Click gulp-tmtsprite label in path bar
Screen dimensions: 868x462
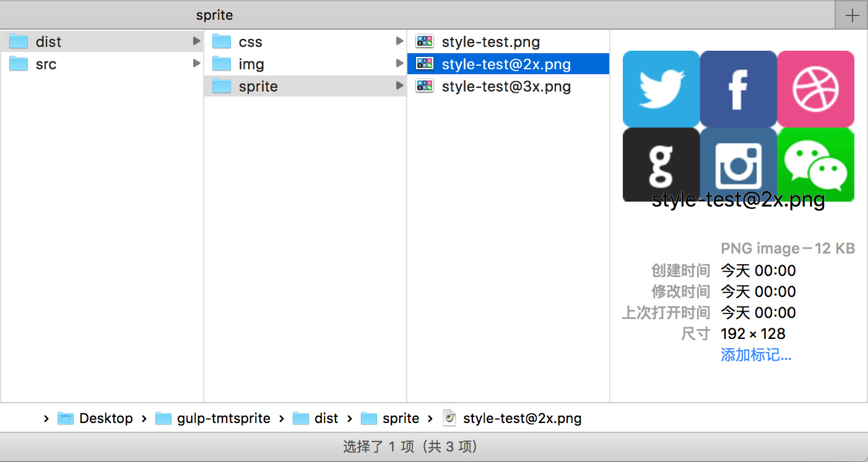pyautogui.click(x=224, y=419)
